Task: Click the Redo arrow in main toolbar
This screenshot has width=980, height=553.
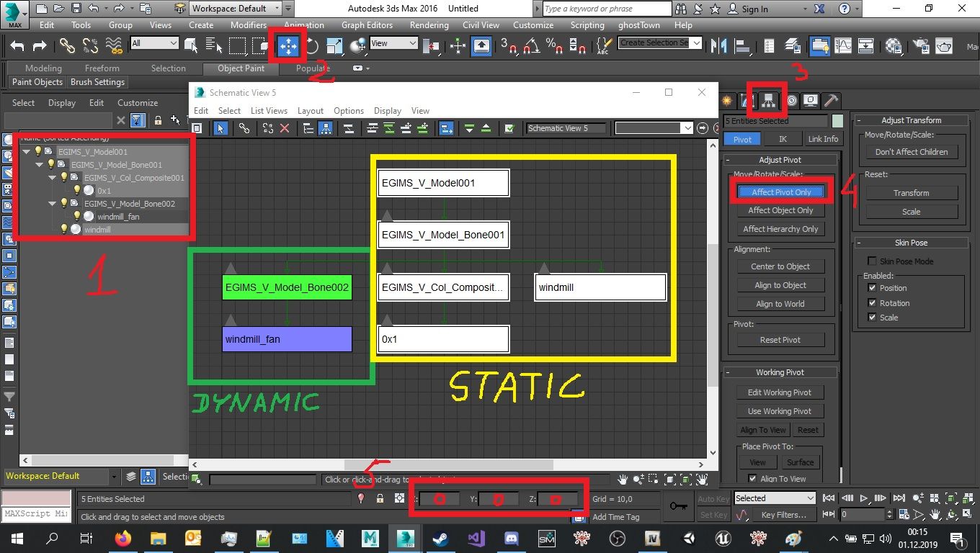Action: coord(40,45)
